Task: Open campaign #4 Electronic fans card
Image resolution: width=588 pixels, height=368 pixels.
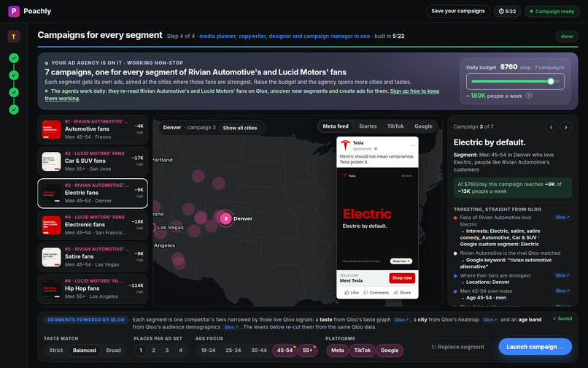Action: [x=93, y=226]
